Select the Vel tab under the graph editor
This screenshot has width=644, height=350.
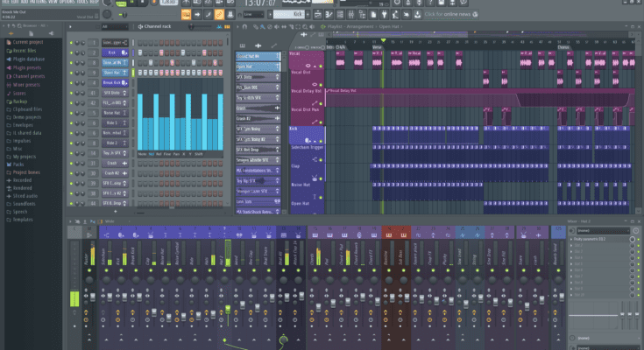click(153, 153)
